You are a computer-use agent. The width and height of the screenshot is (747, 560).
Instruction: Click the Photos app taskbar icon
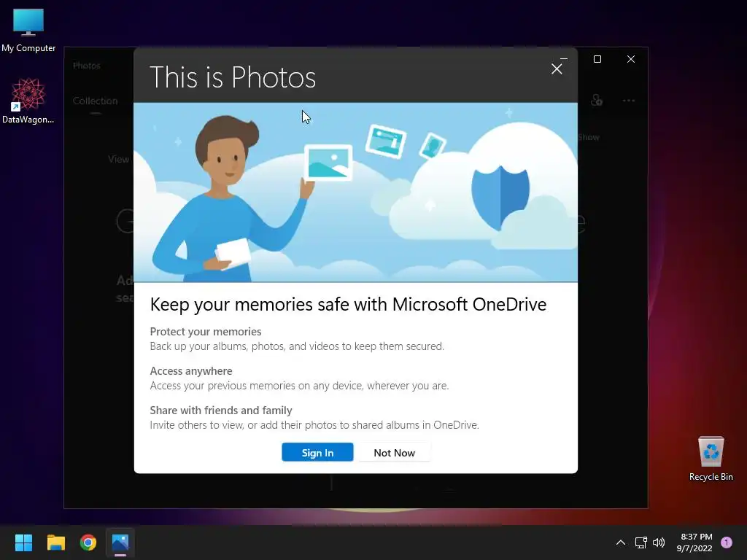tap(120, 542)
